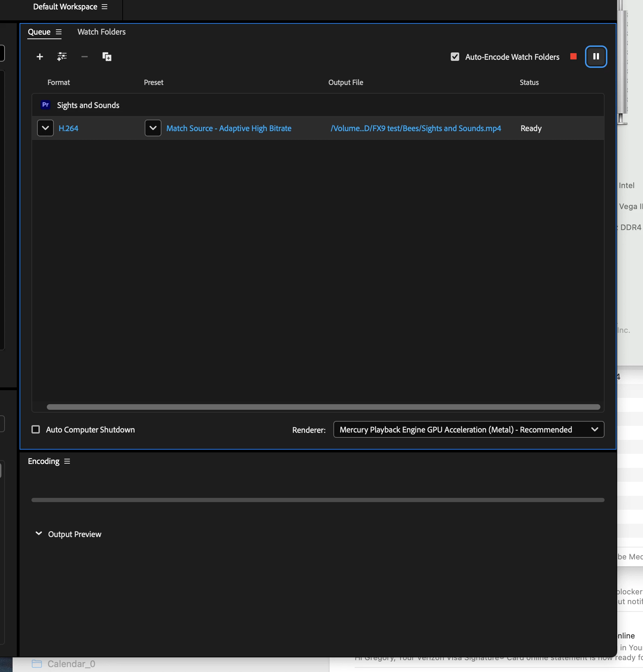The image size is (643, 672).
Task: Toggle Auto-Encode Watch Folders checkbox
Action: pos(455,57)
